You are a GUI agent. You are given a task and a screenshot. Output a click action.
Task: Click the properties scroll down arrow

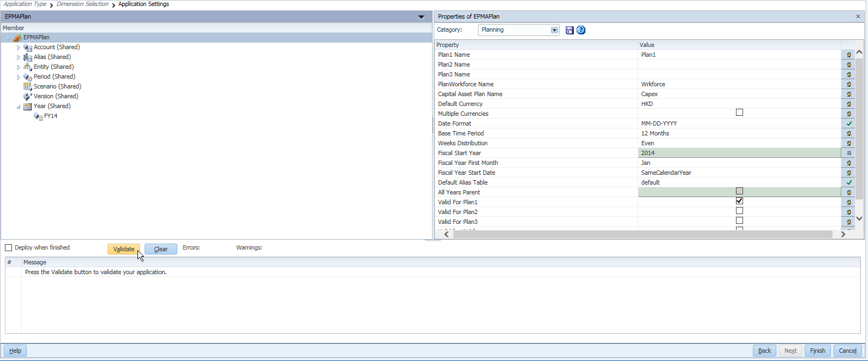tap(859, 218)
